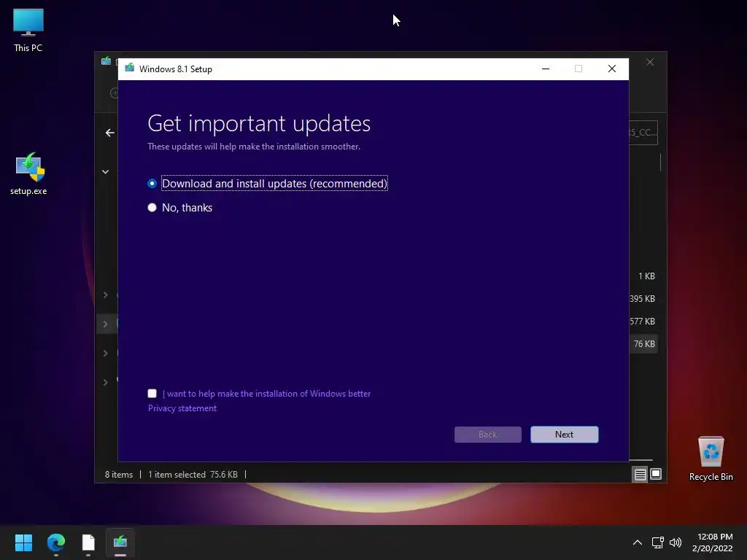Close the File Explorer window behind Setup
Viewport: 747px width, 560px height.
[x=650, y=63]
